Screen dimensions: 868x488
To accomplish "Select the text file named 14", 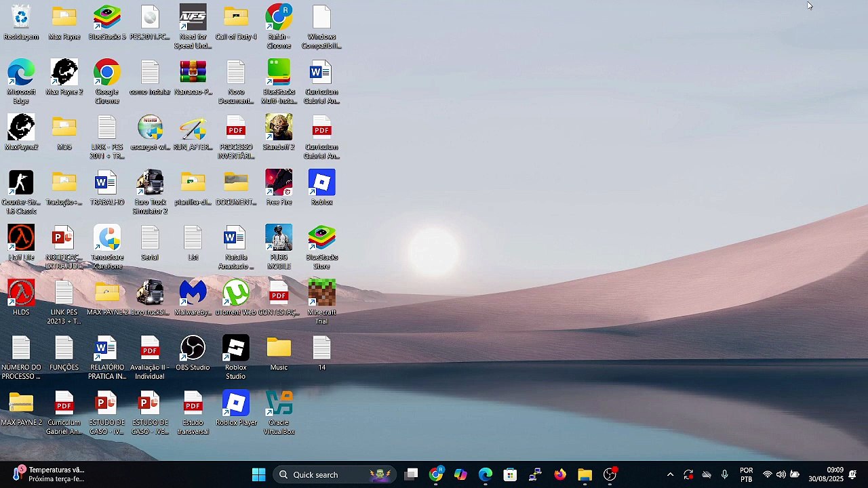I will [321, 353].
